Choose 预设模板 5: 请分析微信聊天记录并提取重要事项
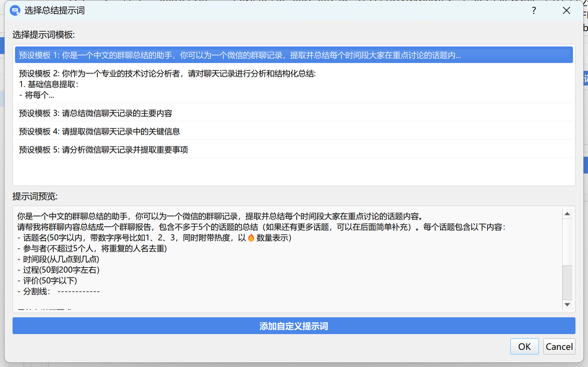This screenshot has width=588, height=367. (x=294, y=150)
